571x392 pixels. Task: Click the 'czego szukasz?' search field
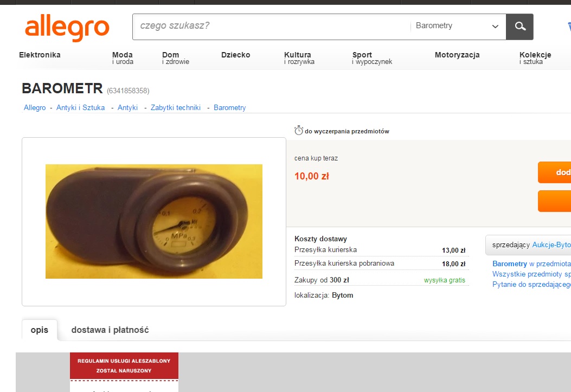272,26
